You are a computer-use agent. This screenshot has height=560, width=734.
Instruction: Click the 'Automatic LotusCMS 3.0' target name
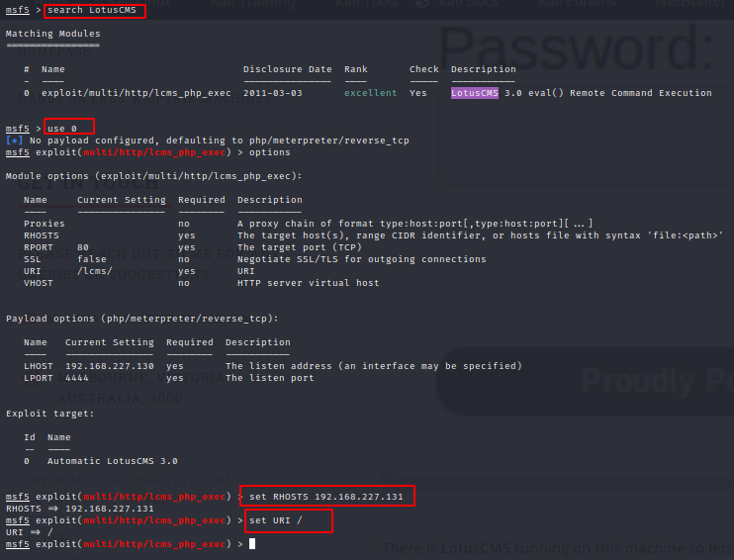click(113, 461)
